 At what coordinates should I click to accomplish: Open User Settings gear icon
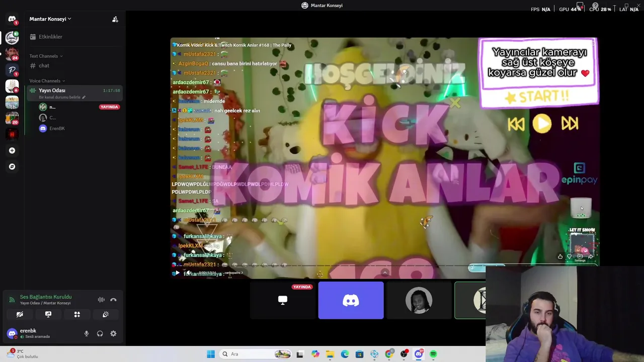(113, 333)
